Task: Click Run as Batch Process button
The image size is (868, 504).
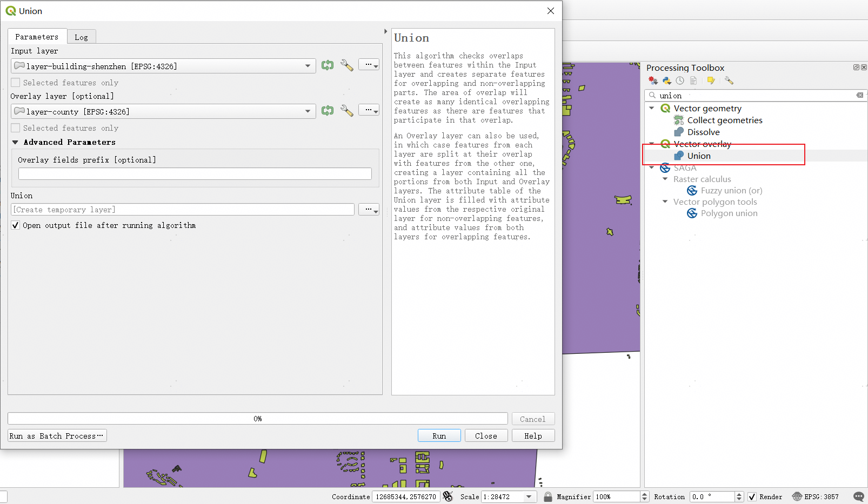Action: point(57,435)
